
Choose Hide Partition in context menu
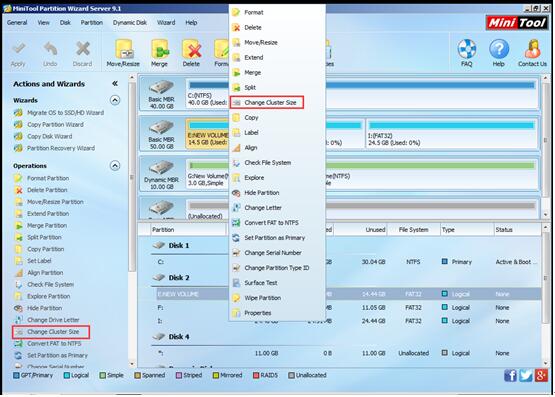click(x=278, y=193)
